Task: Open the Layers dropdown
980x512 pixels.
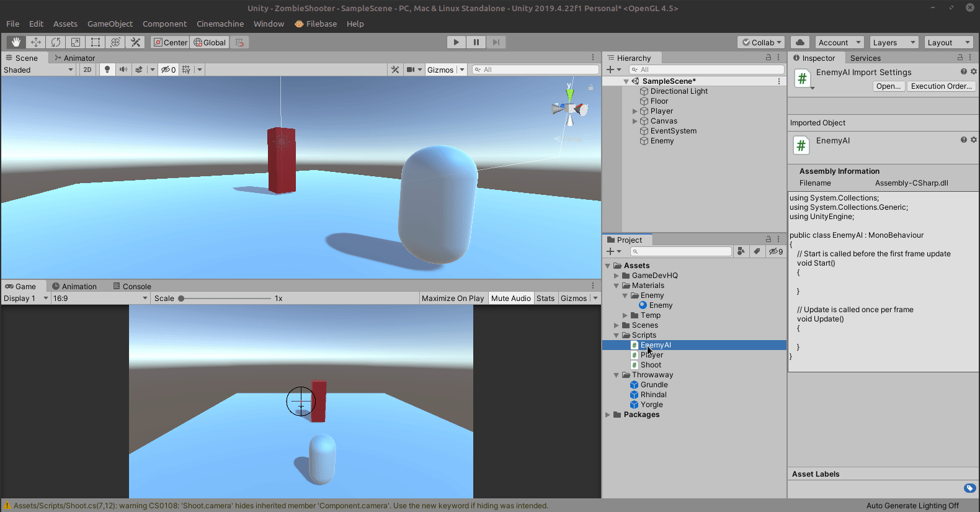Action: click(893, 43)
